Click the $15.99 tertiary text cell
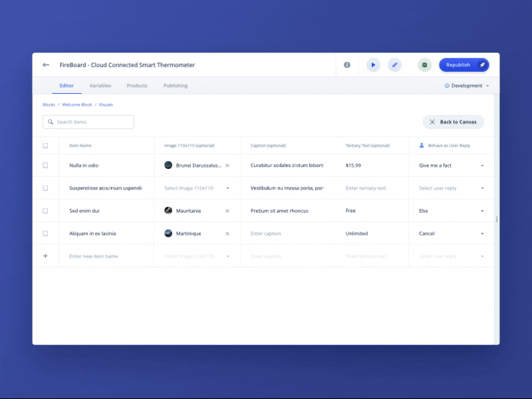 [x=353, y=166]
